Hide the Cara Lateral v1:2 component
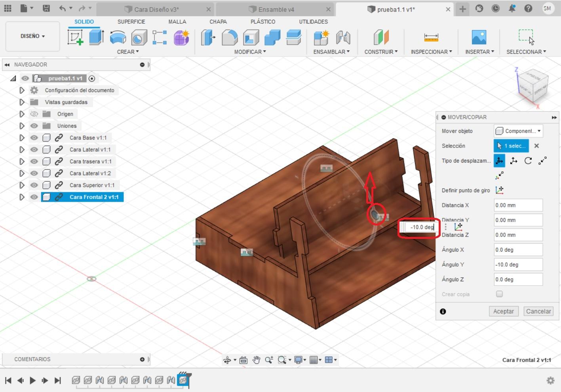The height and width of the screenshot is (392, 561). 34,173
